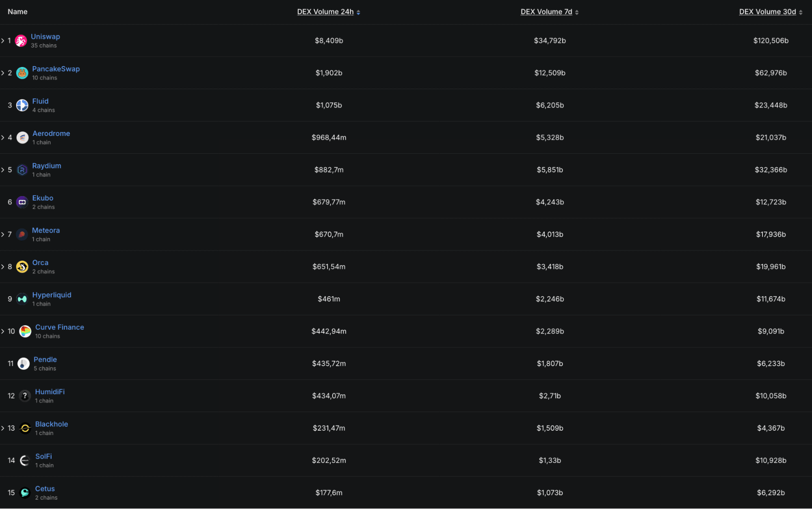The width and height of the screenshot is (812, 509).
Task: Open the SolFi protocol link
Action: [x=43, y=456]
